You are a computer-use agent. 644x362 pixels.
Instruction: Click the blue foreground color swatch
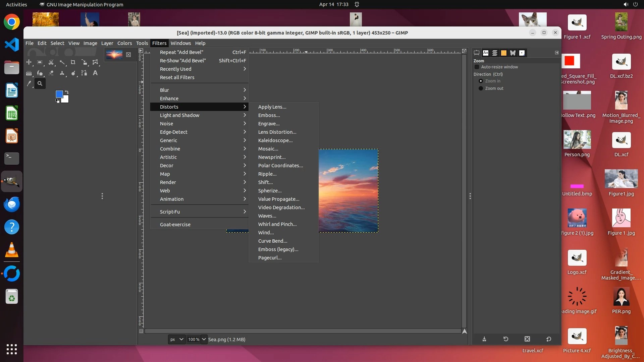pyautogui.click(x=59, y=94)
